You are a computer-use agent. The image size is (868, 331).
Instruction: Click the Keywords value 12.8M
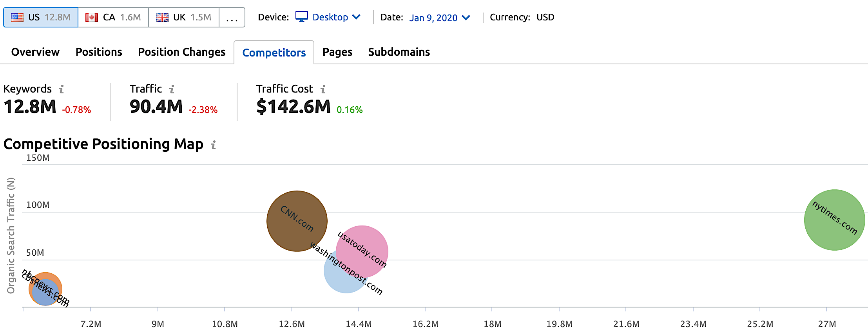(x=30, y=107)
